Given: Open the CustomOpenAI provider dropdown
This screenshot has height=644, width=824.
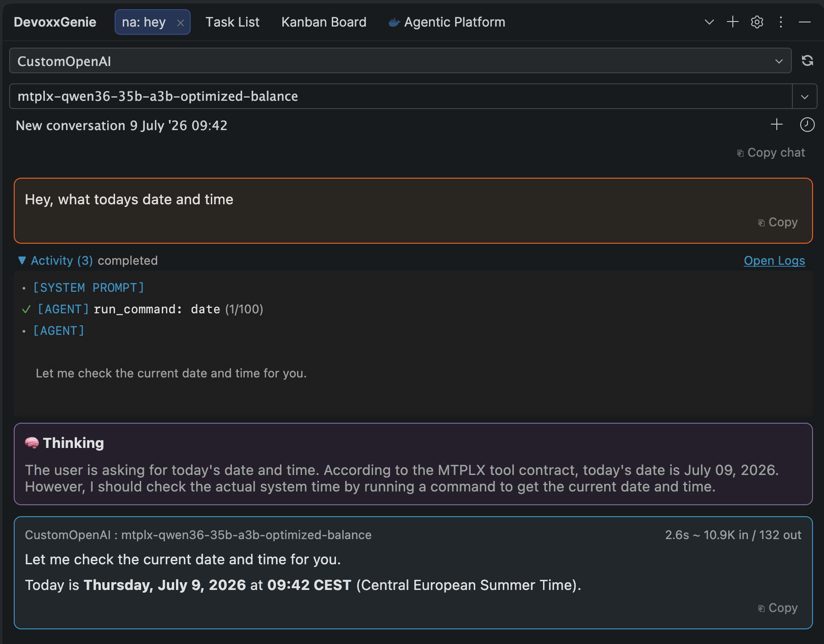Looking at the screenshot, I should [400, 61].
